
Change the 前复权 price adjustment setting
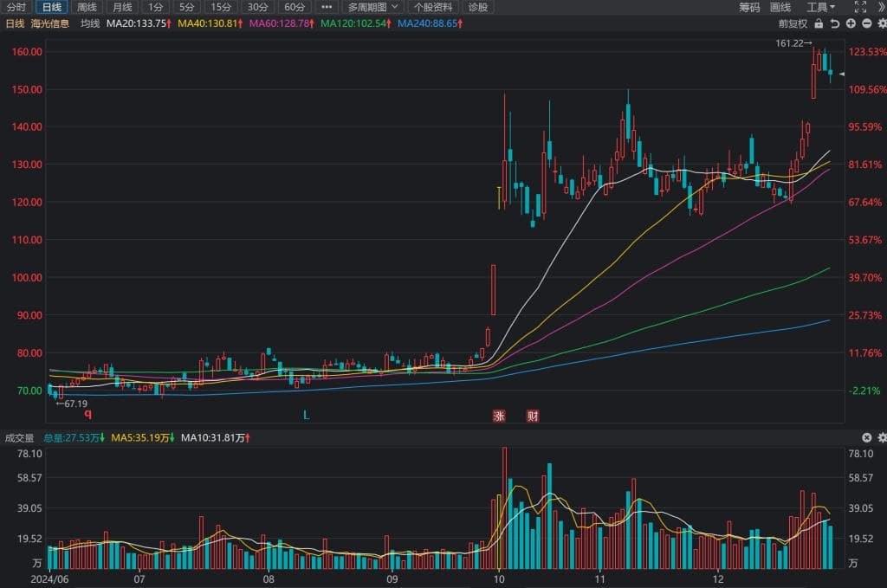pos(793,23)
